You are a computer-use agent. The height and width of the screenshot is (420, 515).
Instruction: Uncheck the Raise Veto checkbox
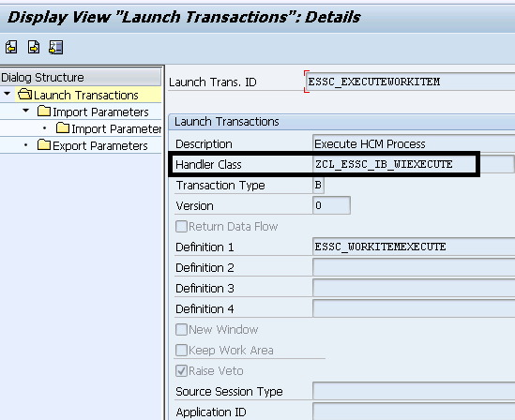181,371
